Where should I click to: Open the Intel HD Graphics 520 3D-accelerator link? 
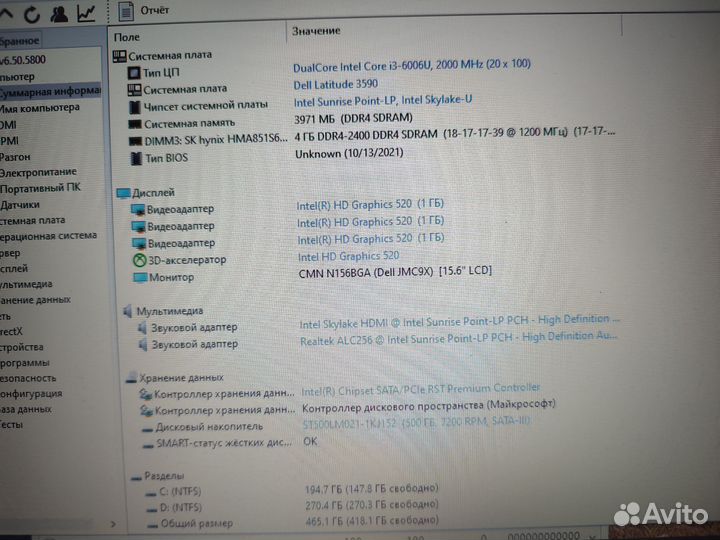click(349, 256)
